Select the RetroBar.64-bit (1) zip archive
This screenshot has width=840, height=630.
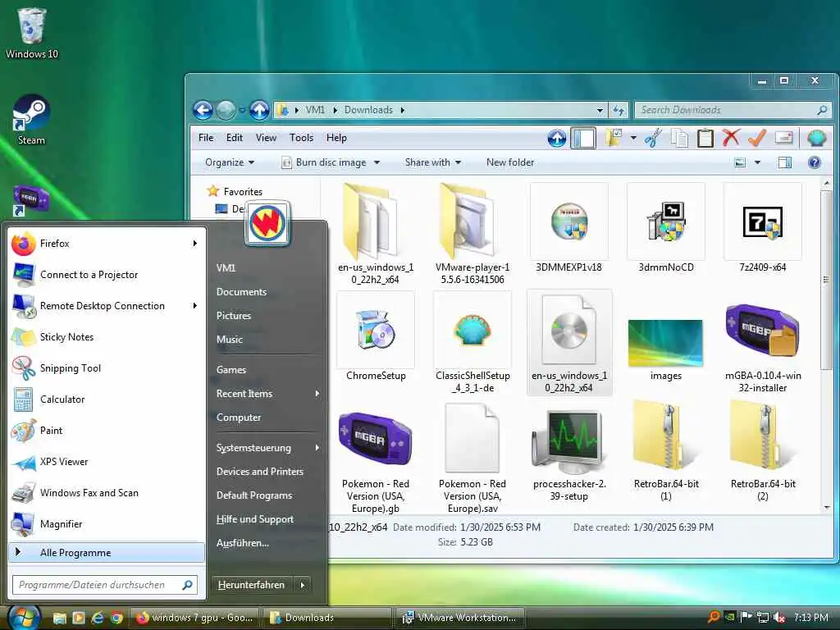pyautogui.click(x=666, y=453)
